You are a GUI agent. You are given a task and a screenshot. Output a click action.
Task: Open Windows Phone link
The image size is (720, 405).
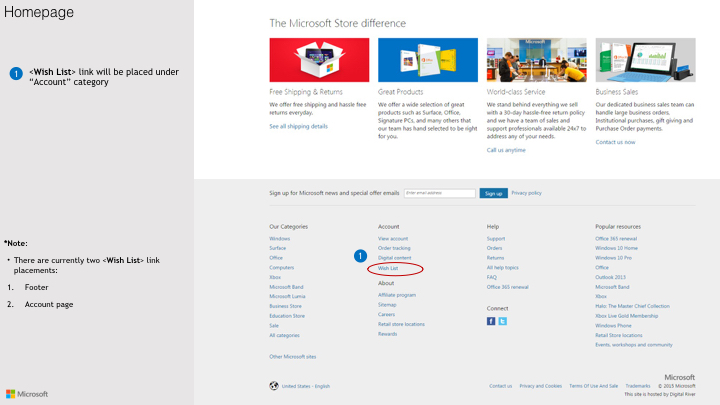(x=613, y=326)
